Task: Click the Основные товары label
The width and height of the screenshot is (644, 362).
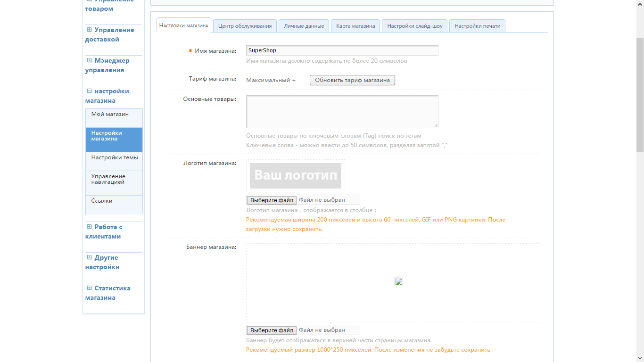Action: (210, 99)
